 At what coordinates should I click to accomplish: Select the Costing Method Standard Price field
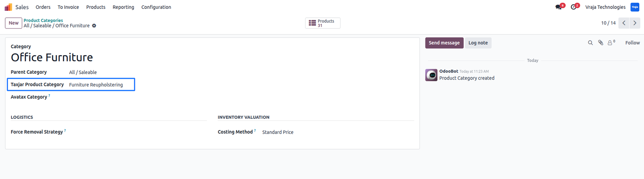(x=337, y=132)
